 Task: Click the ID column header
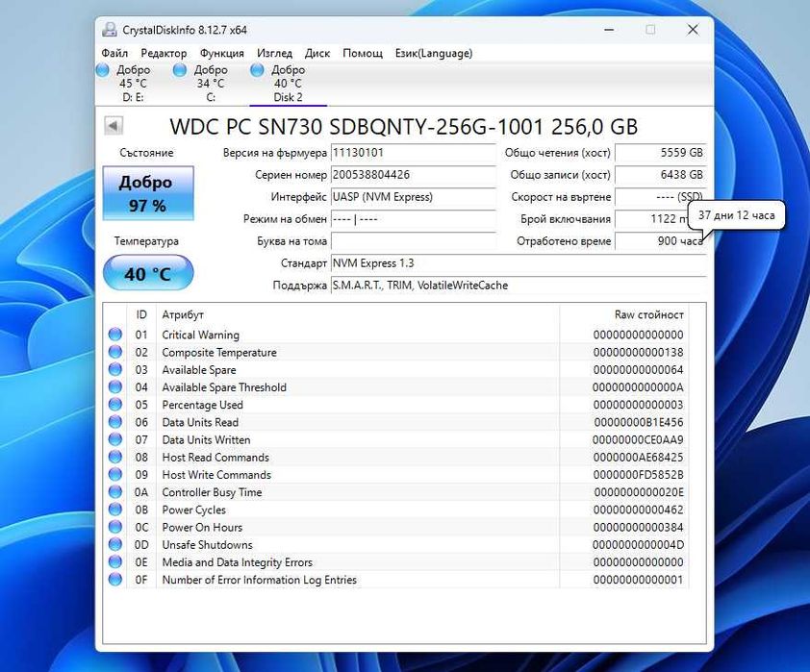[141, 314]
